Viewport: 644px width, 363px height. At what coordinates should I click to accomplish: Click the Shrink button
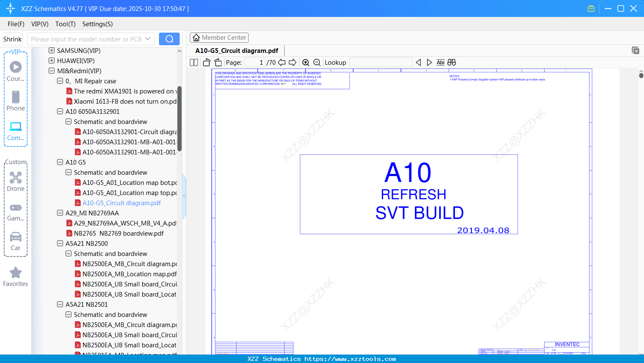[13, 39]
